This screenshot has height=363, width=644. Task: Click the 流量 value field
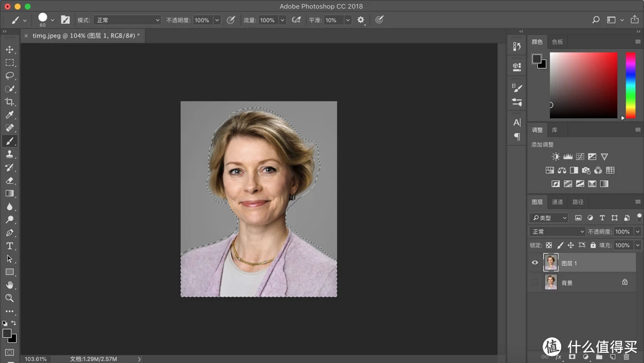tap(268, 20)
